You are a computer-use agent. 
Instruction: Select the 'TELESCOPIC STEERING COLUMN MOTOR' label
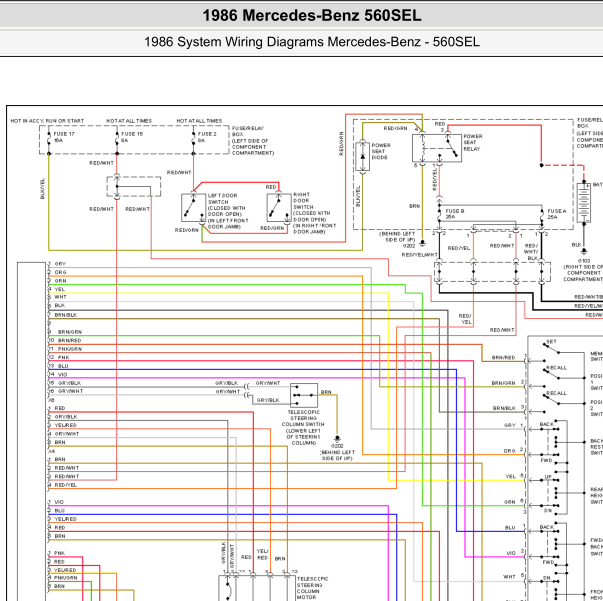click(312, 588)
